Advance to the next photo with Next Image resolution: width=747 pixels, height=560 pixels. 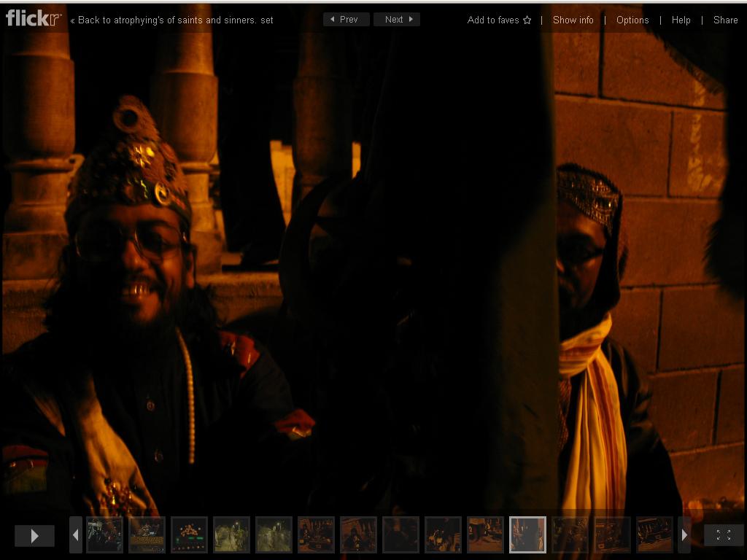point(397,20)
